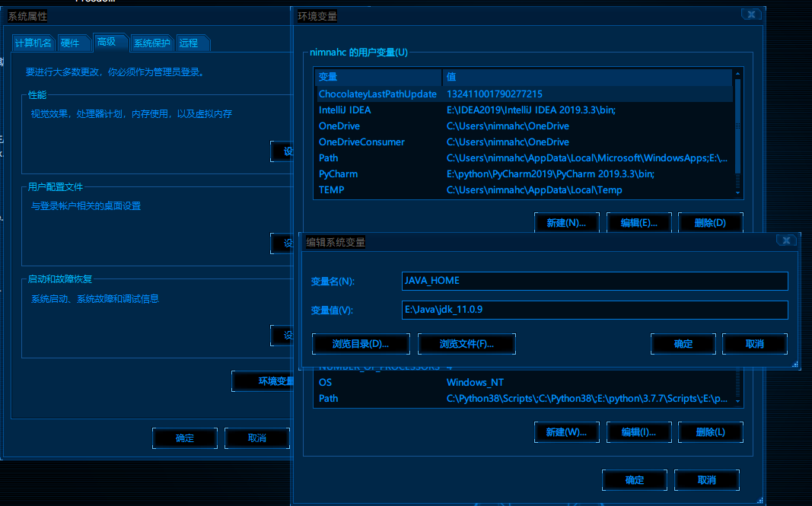This screenshot has height=506, width=812.
Task: Select the OneDrive user variable row
Action: (524, 126)
